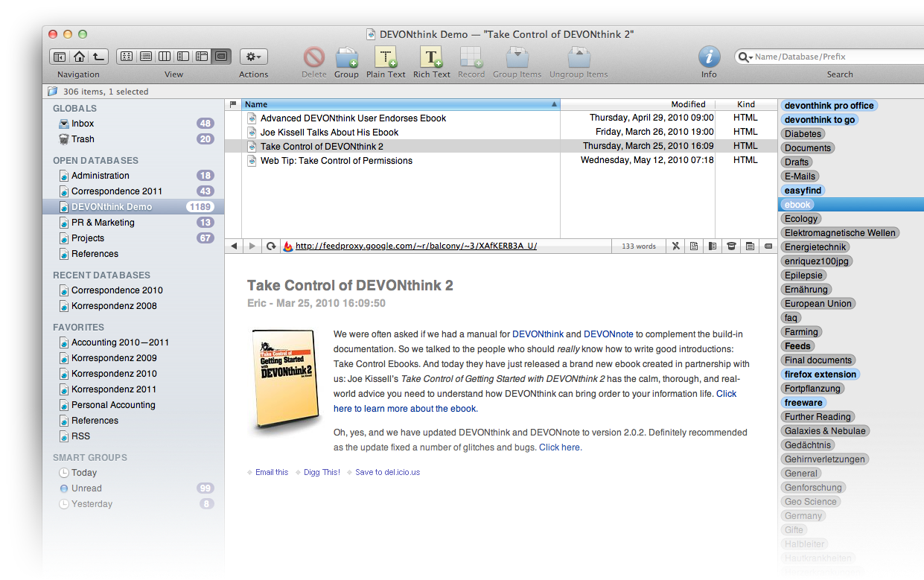Toggle the sidebar navigation button
Viewport: 924px width, 580px height.
60,57
